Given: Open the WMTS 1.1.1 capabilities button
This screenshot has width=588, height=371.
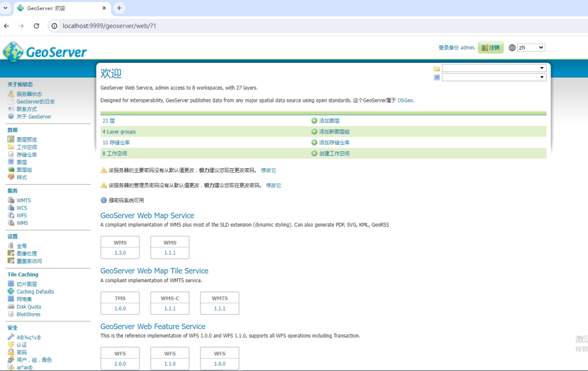Looking at the screenshot, I should 220,303.
